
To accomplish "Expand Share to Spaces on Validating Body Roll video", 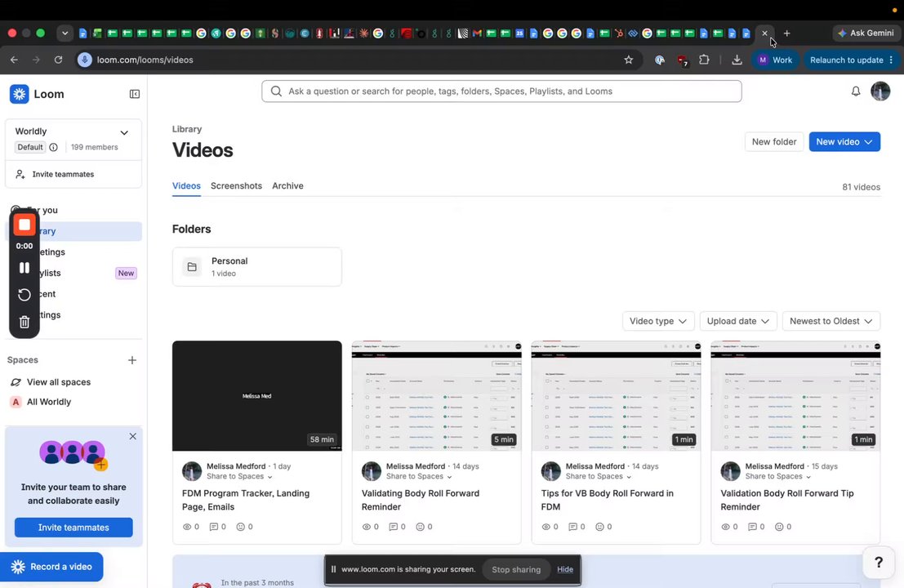I will pos(419,477).
